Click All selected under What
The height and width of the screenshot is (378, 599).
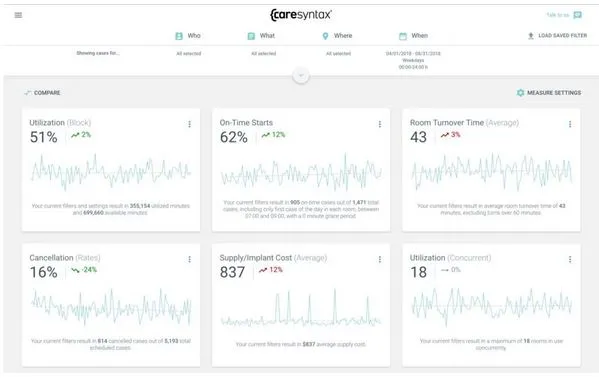tap(264, 54)
